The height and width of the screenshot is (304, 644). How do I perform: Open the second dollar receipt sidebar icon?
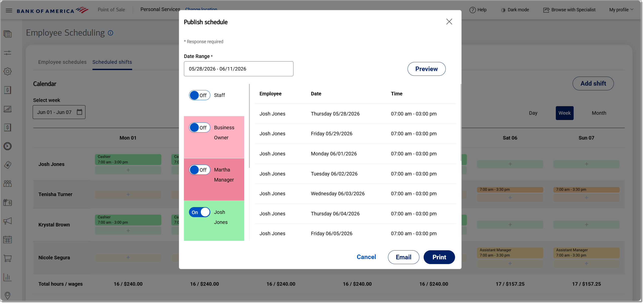pyautogui.click(x=8, y=128)
